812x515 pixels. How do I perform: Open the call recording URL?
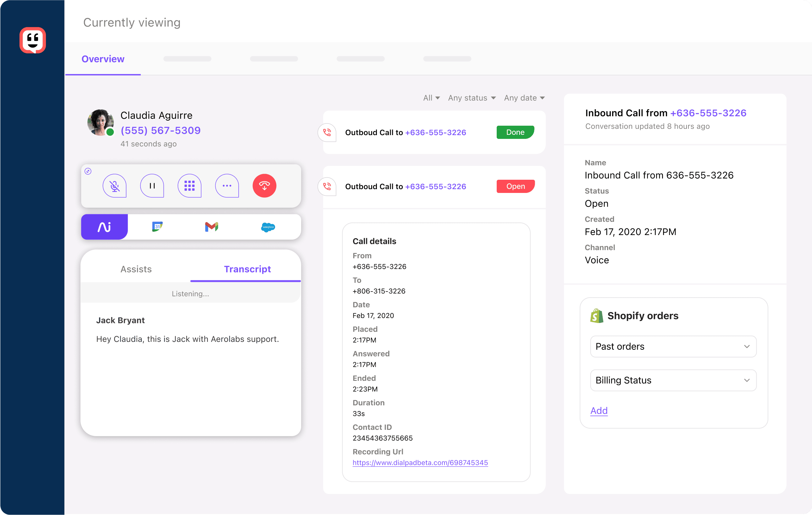(420, 463)
